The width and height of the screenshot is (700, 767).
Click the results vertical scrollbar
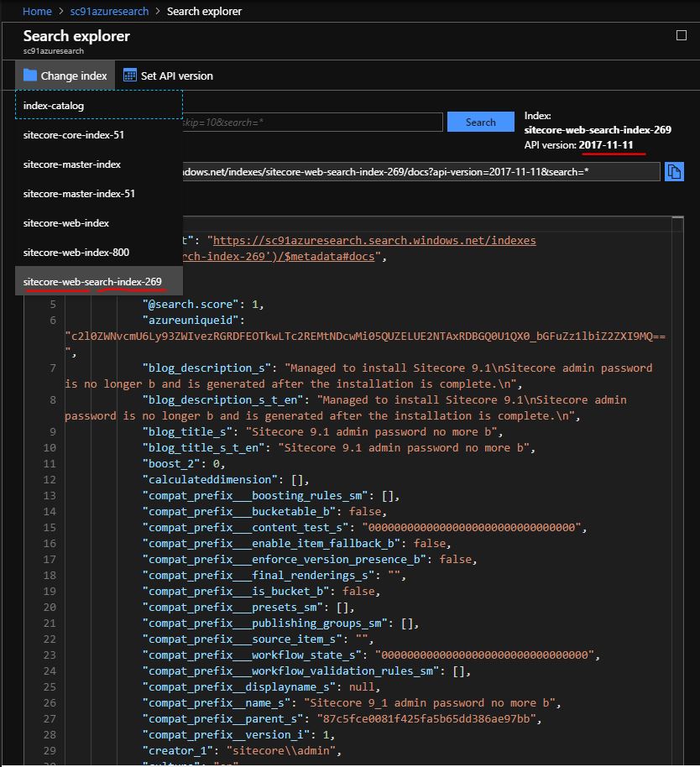click(x=677, y=489)
